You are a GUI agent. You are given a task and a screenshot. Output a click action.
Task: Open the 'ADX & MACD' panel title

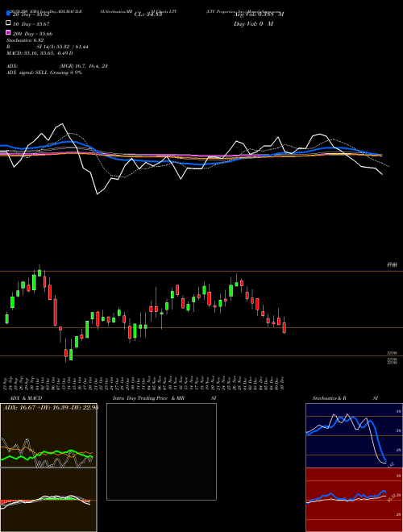coord(26,398)
